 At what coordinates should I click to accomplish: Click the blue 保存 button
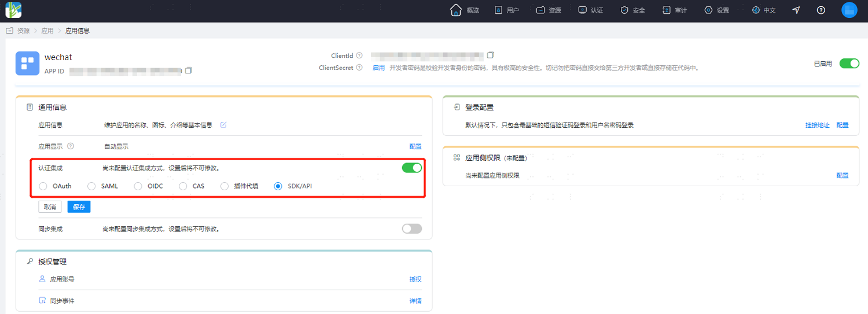click(x=79, y=207)
